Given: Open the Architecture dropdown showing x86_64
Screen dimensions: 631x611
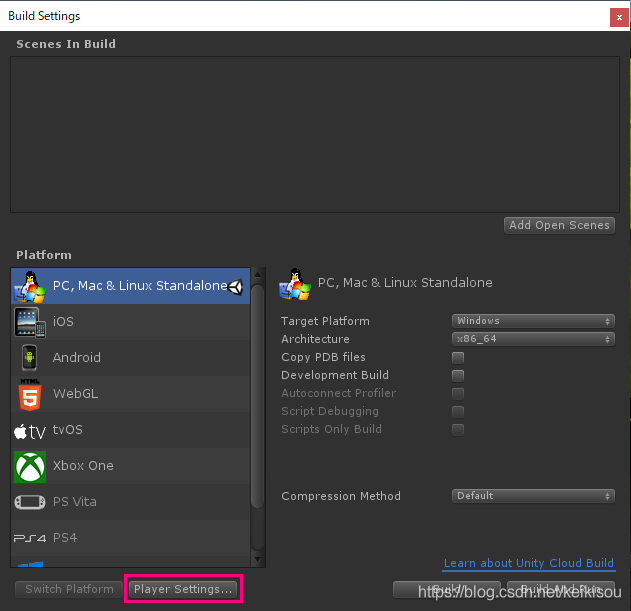Looking at the screenshot, I should 533,339.
